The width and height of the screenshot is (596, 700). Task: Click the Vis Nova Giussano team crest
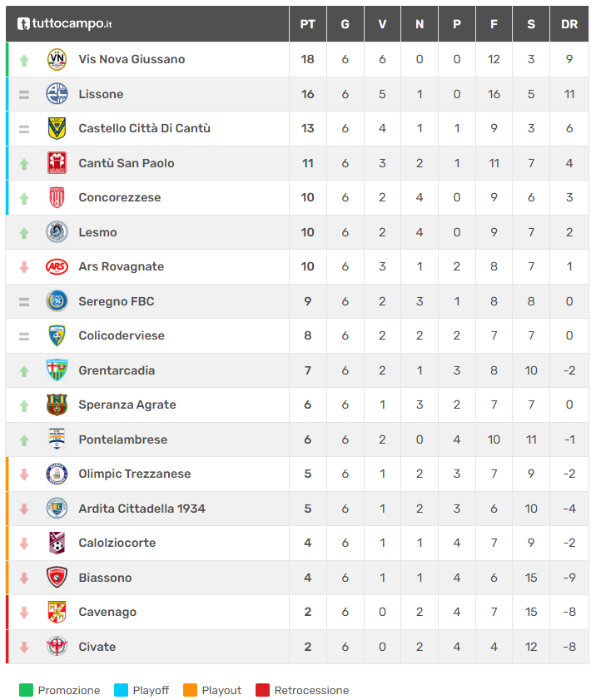[57, 60]
